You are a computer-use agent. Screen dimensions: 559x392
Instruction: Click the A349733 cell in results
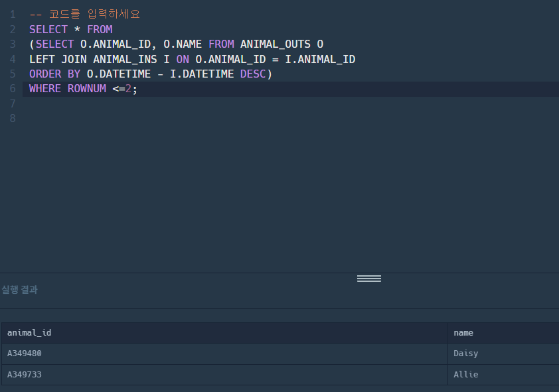[224, 375]
